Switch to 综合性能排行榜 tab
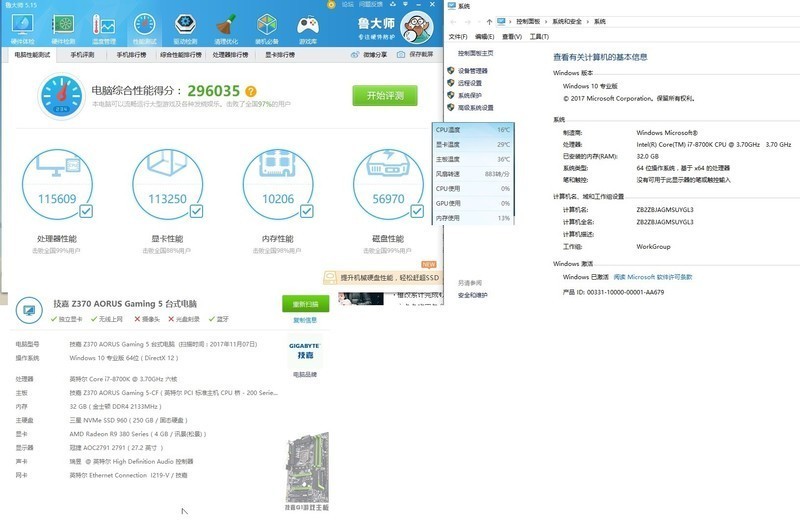Image resolution: width=800 pixels, height=524 pixels. pyautogui.click(x=181, y=55)
